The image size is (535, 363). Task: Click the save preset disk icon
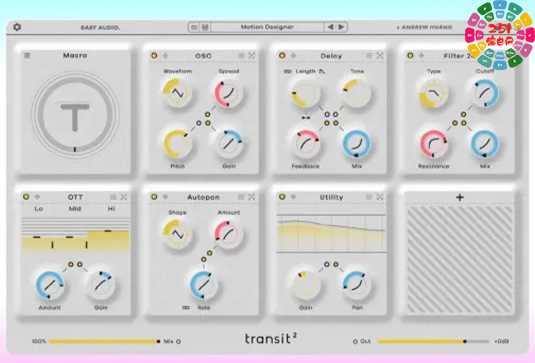(x=205, y=27)
